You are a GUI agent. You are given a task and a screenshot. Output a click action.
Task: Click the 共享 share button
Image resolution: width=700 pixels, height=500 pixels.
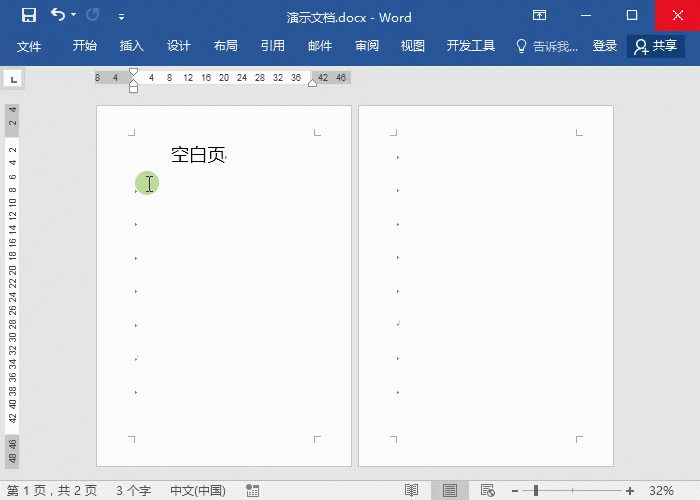656,46
